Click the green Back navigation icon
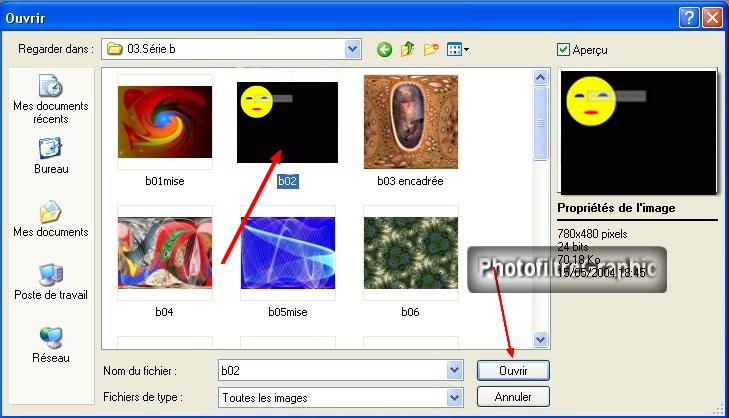This screenshot has width=729, height=418. (384, 49)
